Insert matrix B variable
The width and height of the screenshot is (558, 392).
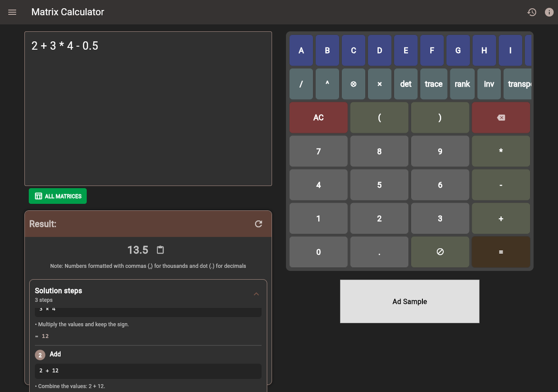tap(327, 51)
